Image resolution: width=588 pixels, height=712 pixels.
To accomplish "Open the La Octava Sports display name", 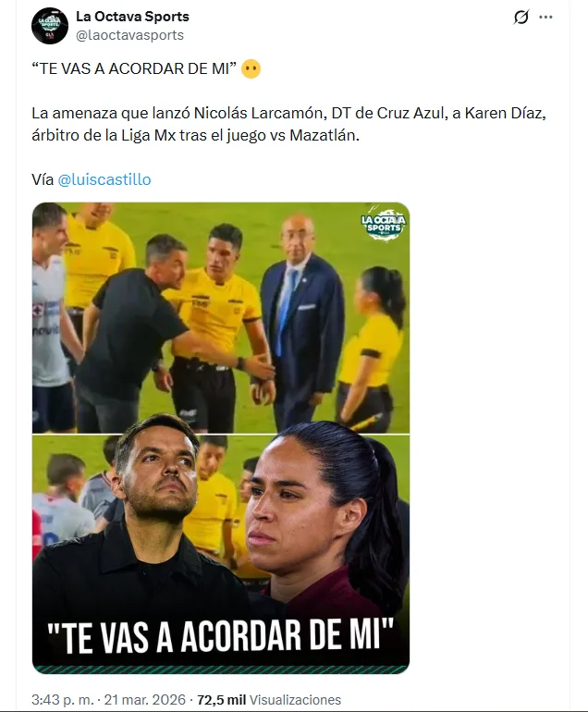I will 132,17.
